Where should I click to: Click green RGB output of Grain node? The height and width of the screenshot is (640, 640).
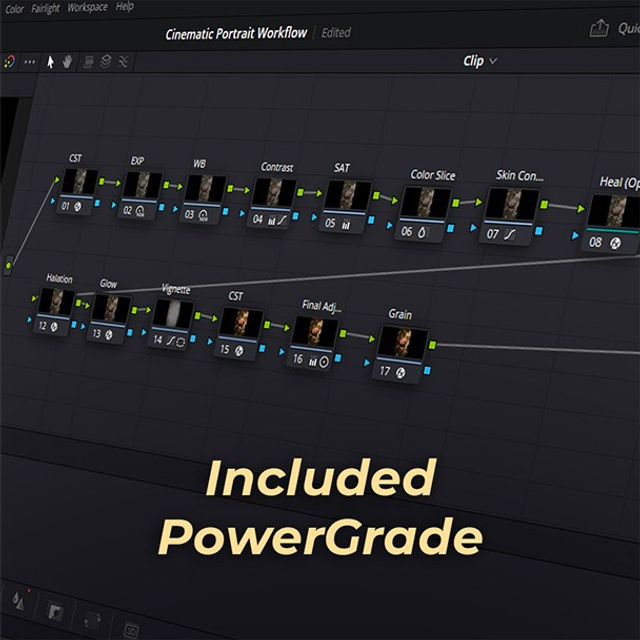click(x=432, y=345)
